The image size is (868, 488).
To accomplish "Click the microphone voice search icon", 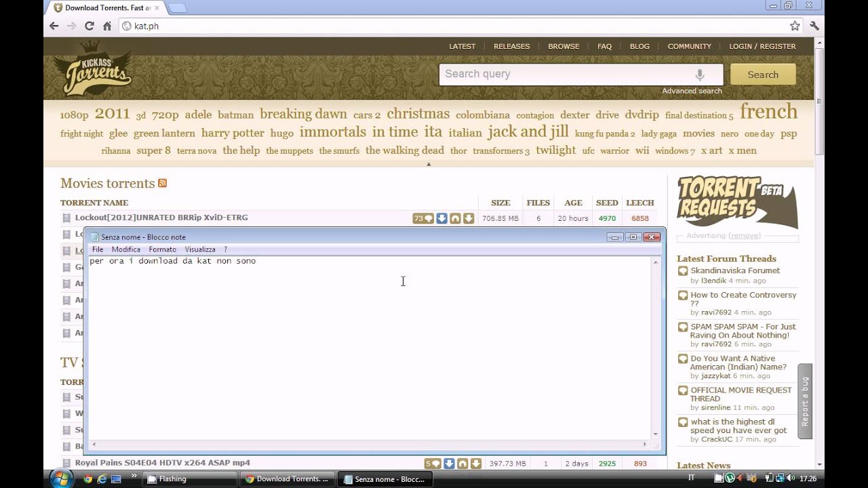I will [700, 75].
